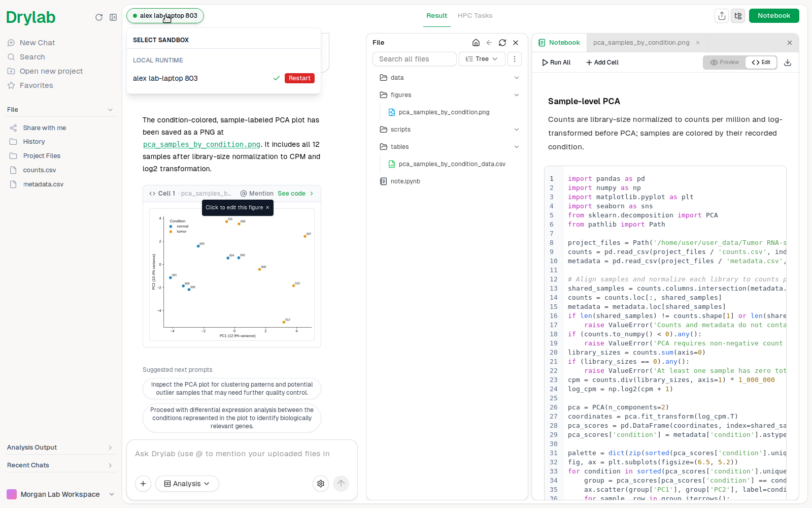
Task: Click the share/upload icon in top bar
Action: click(722, 16)
